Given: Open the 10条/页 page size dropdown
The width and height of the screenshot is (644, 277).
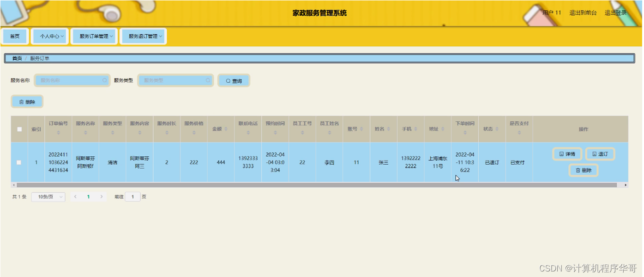Looking at the screenshot, I should pos(48,197).
